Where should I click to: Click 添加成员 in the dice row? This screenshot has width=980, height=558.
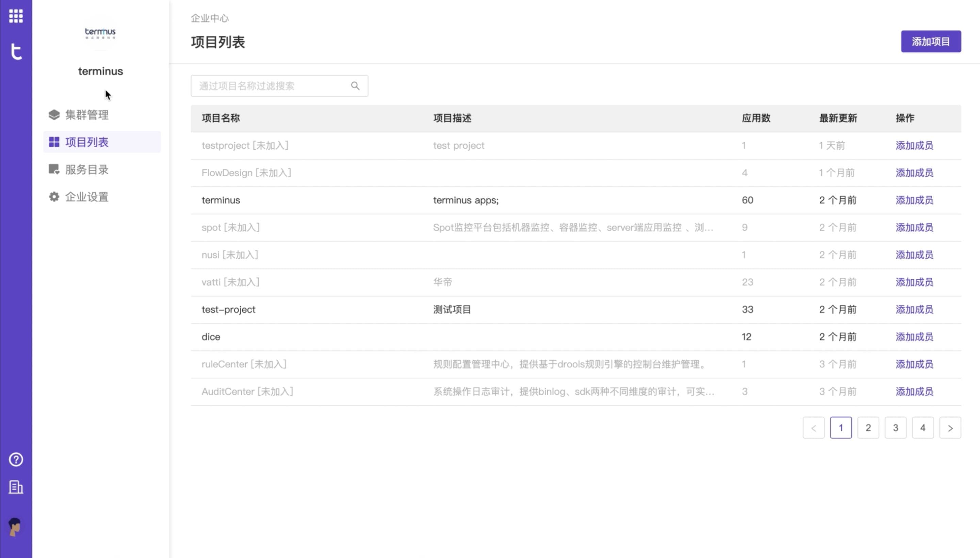point(914,337)
